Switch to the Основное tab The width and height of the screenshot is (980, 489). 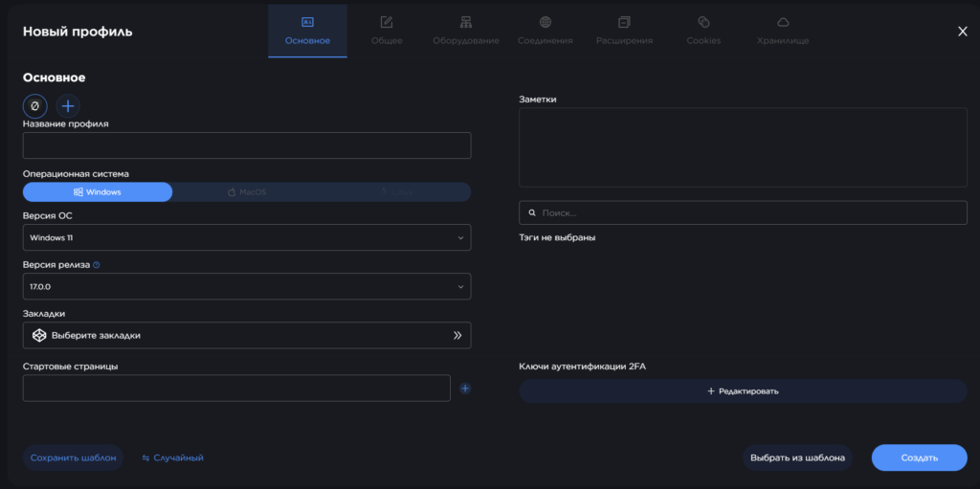[307, 32]
